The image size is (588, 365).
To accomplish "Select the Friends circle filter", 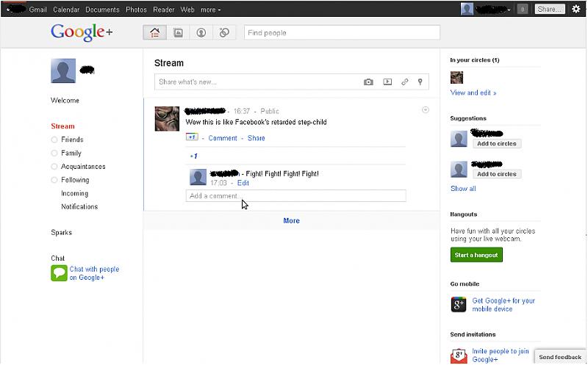I will (x=72, y=140).
